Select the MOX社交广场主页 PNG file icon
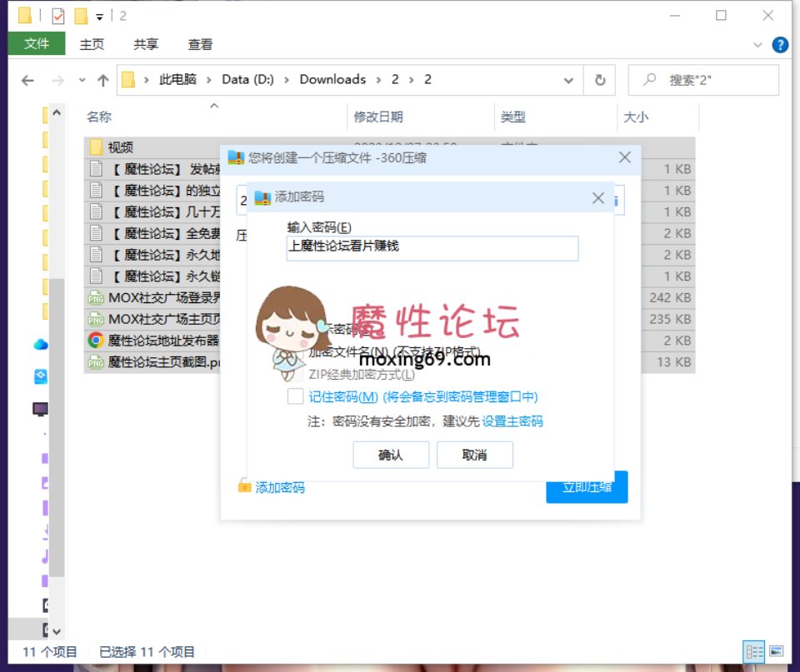 (x=96, y=319)
